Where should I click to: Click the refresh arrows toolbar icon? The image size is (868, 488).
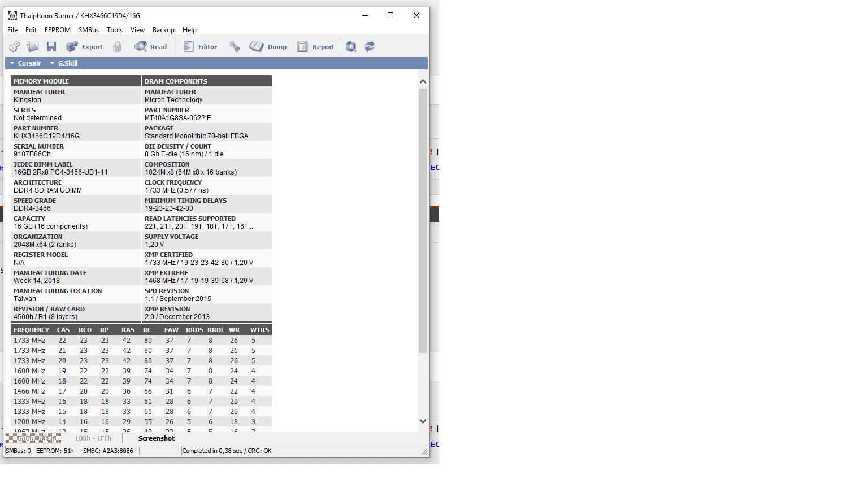pyautogui.click(x=370, y=47)
